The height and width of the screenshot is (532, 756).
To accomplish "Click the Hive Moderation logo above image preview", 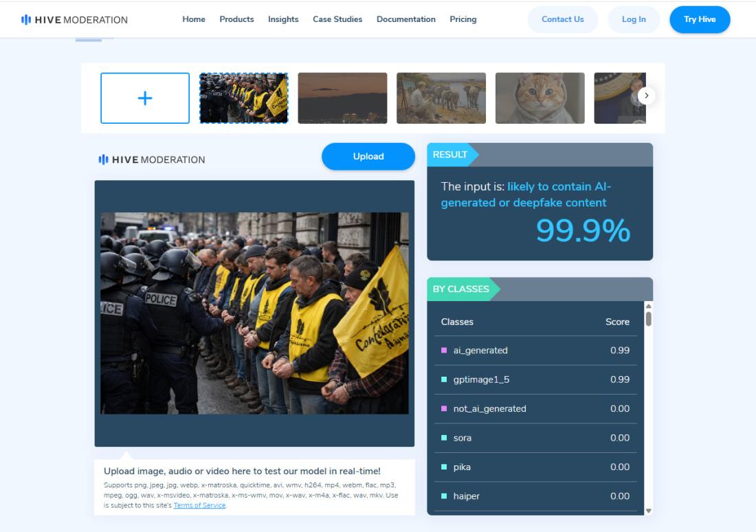I will pyautogui.click(x=152, y=159).
